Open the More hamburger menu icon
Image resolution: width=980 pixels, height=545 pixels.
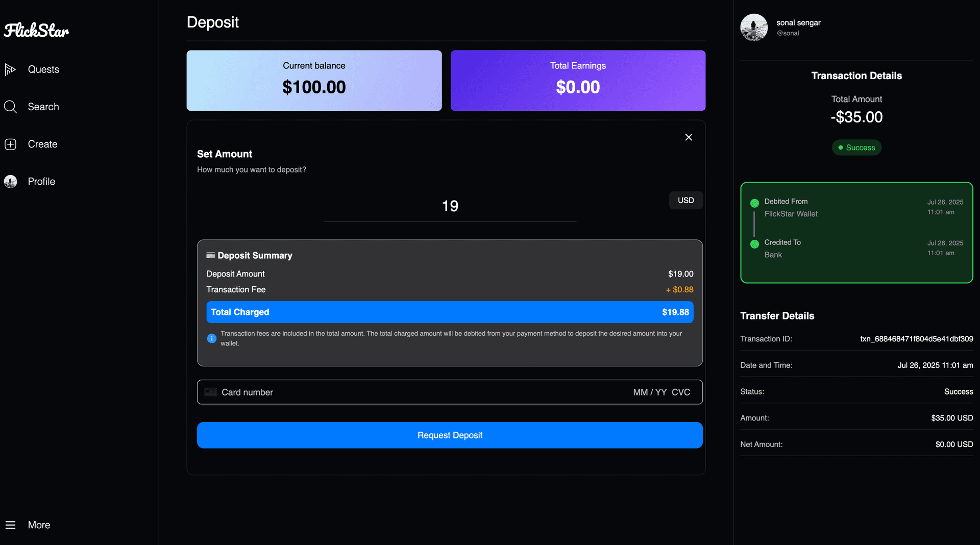(x=10, y=525)
